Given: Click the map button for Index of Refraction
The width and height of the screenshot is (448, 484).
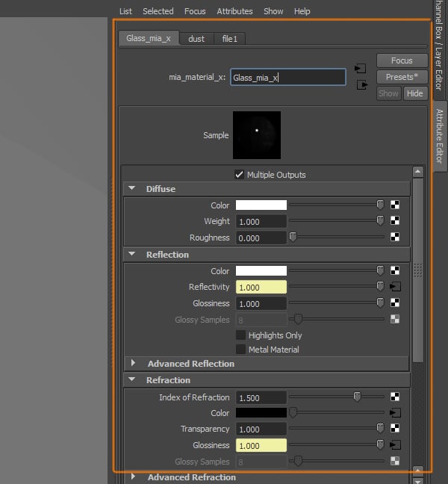Looking at the screenshot, I should click(395, 397).
